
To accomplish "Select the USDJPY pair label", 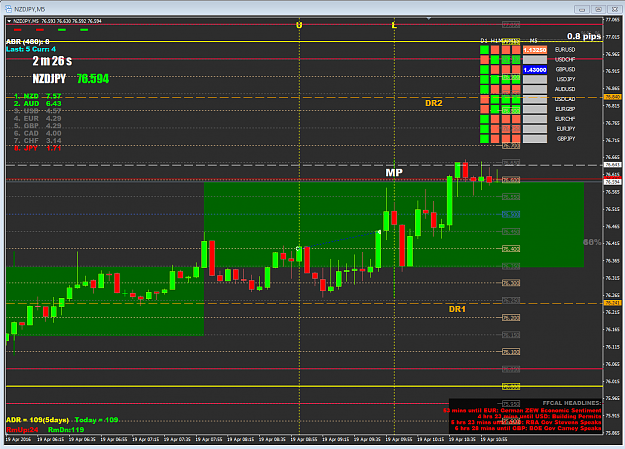I will 566,79.
